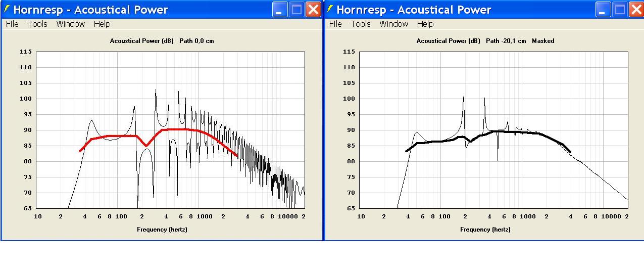Click the left window title 'Hornresp - Acoustical Power'
644x273 pixels.
pos(91,10)
